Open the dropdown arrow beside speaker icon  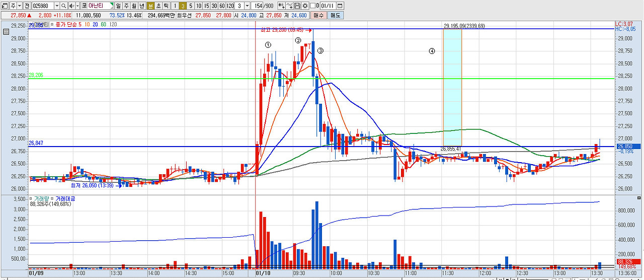click(x=77, y=6)
